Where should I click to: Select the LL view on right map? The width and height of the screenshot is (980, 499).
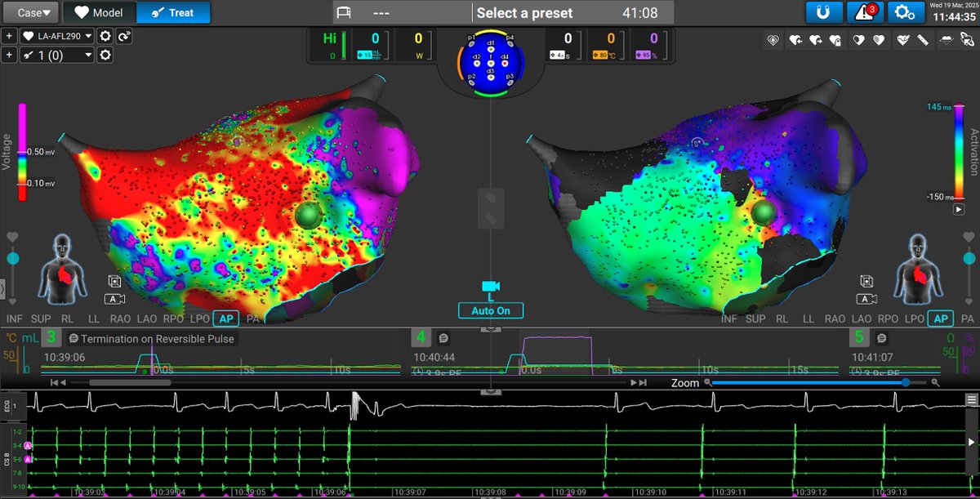point(808,319)
